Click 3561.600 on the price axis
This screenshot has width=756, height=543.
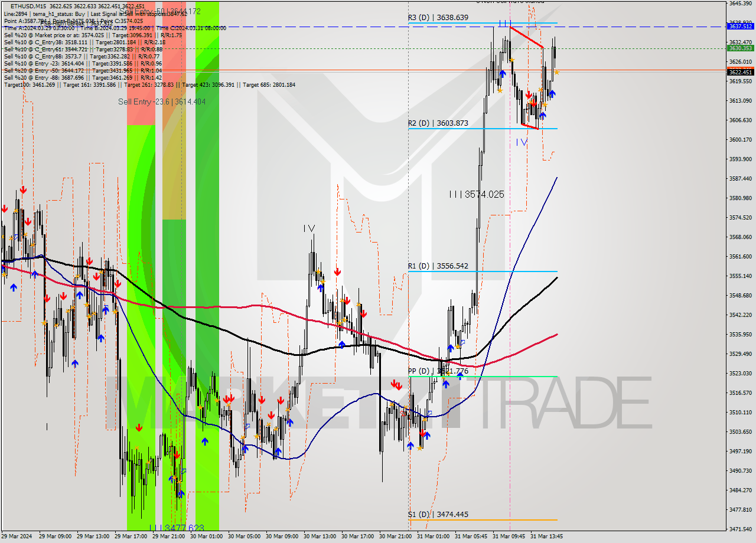[740, 256]
